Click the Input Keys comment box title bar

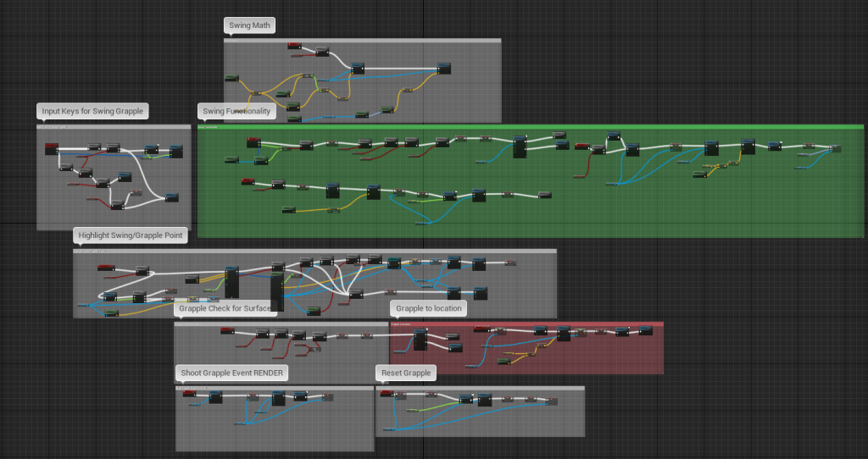point(114,127)
